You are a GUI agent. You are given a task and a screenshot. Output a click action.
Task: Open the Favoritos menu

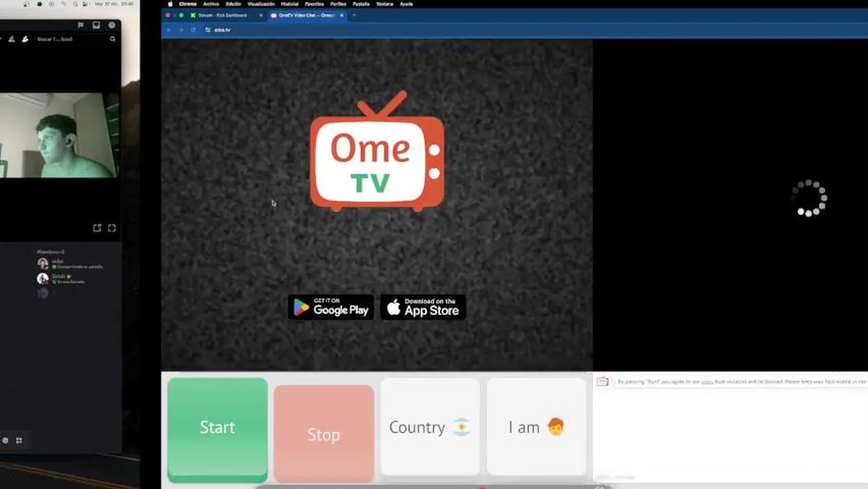pos(314,4)
